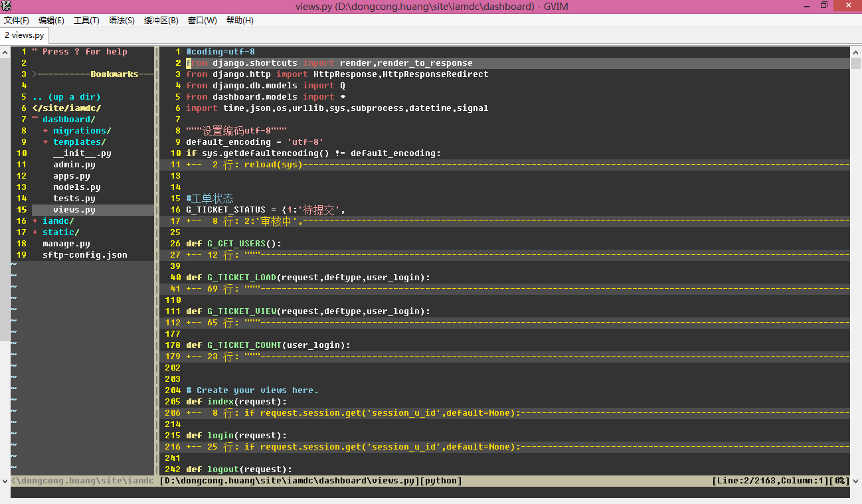
Task: Click the '.. (up a dir)' entry
Action: tap(66, 96)
